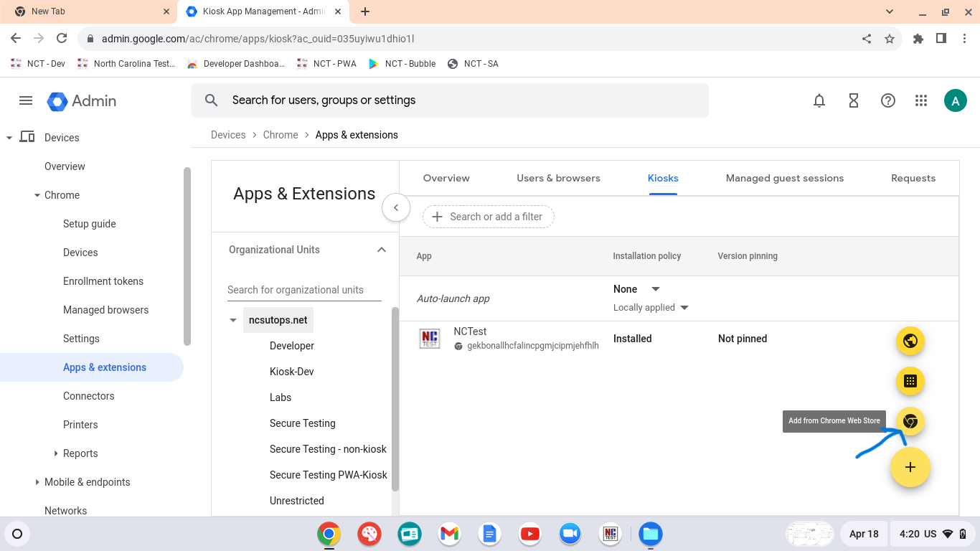The image size is (980, 551).
Task: Open the Requests tab
Action: (913, 178)
